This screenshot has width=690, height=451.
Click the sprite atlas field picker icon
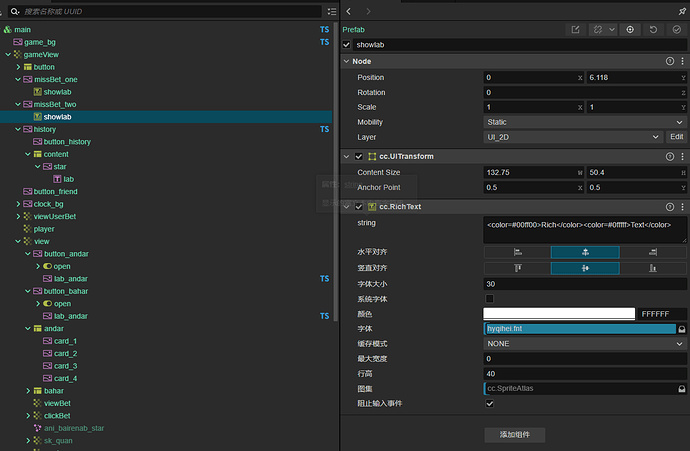(x=682, y=389)
